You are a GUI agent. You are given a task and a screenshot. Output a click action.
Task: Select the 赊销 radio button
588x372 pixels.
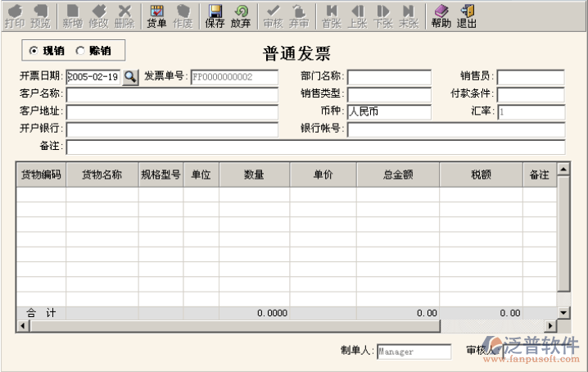coord(80,51)
